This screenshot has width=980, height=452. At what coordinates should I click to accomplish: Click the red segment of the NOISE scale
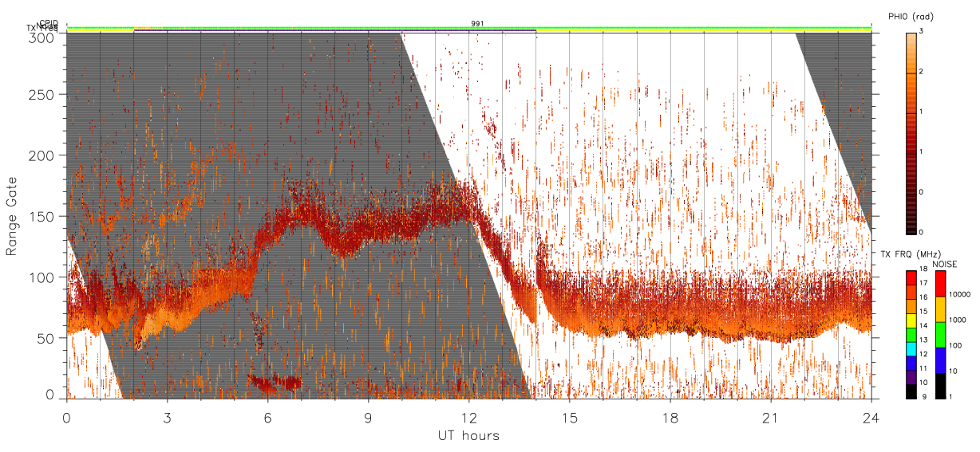tap(941, 284)
